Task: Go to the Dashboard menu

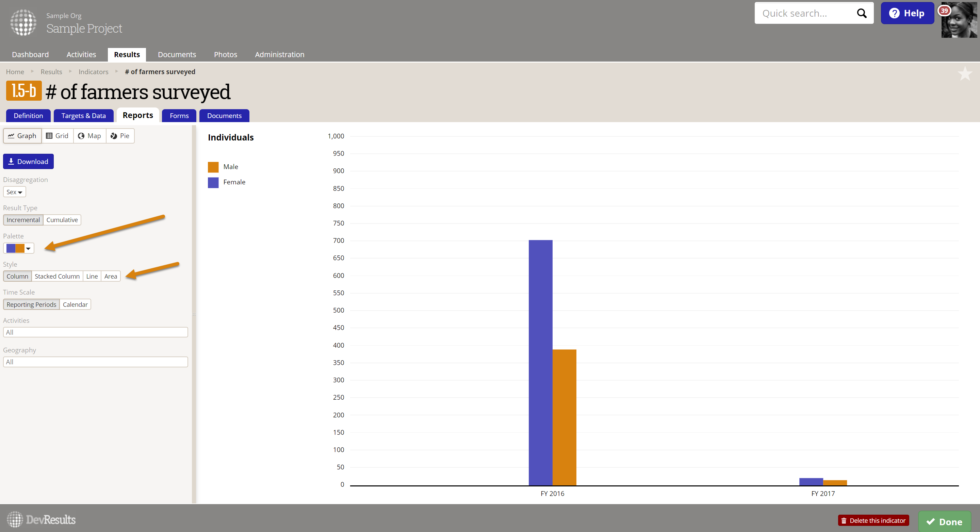Action: tap(30, 54)
